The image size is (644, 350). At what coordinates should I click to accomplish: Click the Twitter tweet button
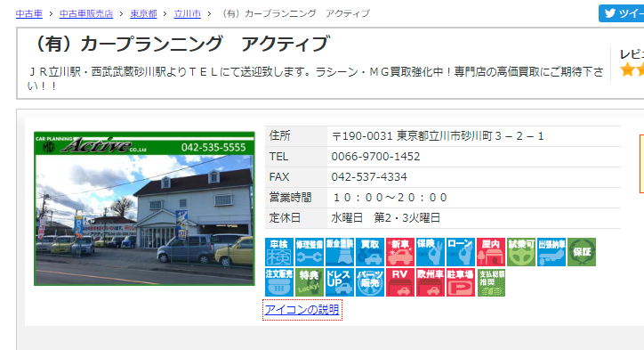[621, 13]
